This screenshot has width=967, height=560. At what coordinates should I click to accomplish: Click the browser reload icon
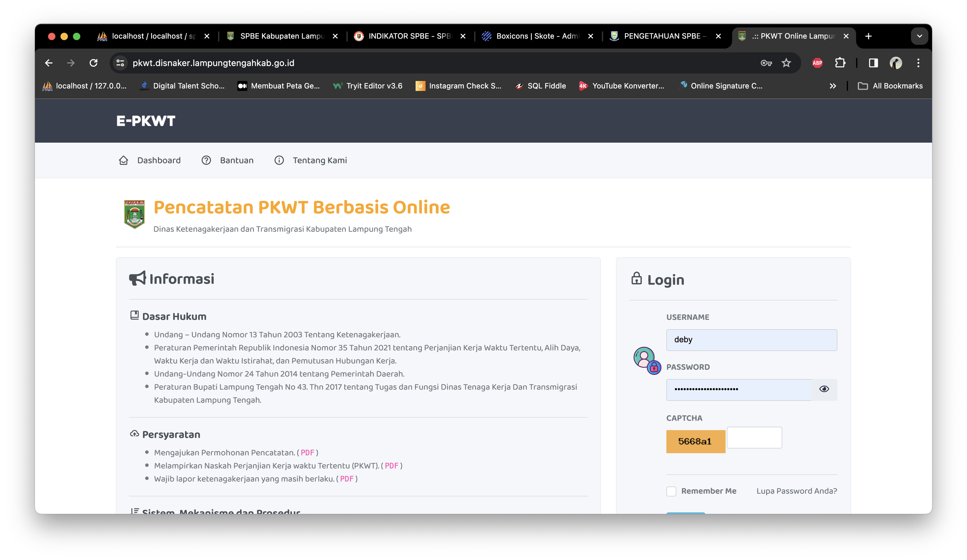click(93, 63)
